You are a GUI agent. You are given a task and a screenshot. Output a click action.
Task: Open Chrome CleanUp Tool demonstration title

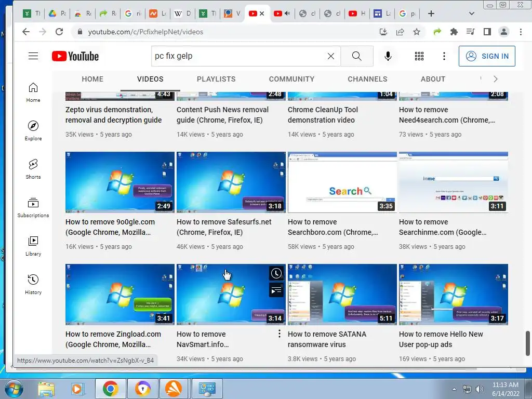323,115
